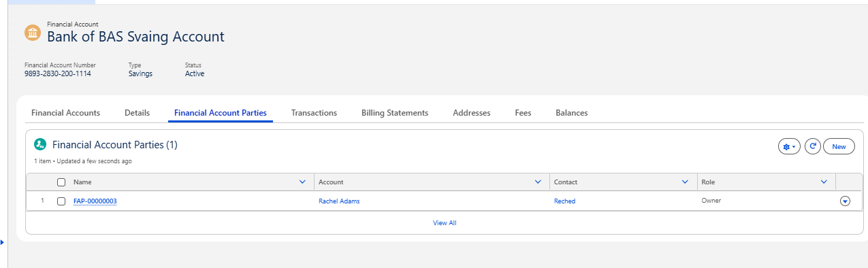This screenshot has width=868, height=268.
Task: Click the Owner role cell
Action: click(x=711, y=201)
